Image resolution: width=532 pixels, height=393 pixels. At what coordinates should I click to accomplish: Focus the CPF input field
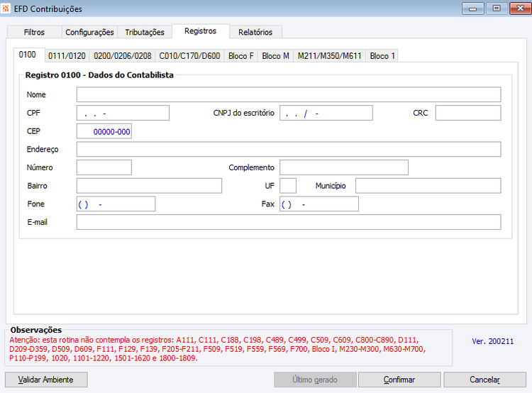click(x=123, y=113)
